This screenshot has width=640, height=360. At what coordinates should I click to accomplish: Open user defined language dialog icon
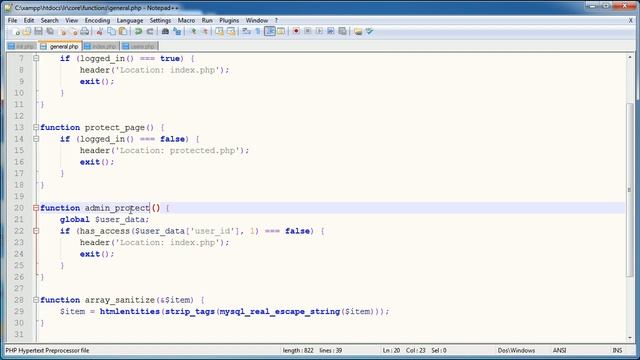click(281, 31)
